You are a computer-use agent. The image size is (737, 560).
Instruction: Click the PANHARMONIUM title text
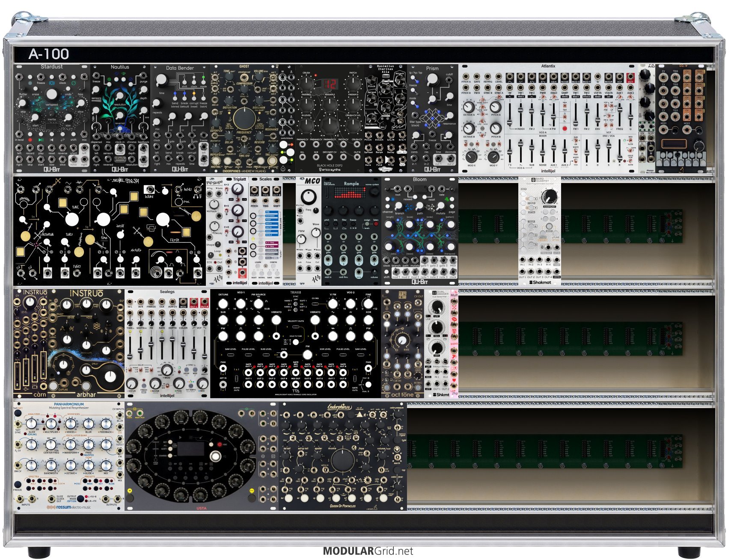point(69,404)
